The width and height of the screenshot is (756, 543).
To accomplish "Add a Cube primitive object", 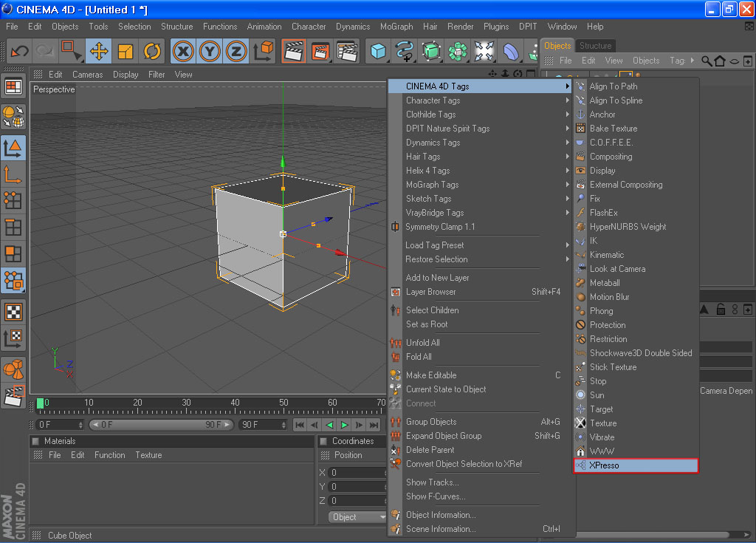I will point(378,51).
